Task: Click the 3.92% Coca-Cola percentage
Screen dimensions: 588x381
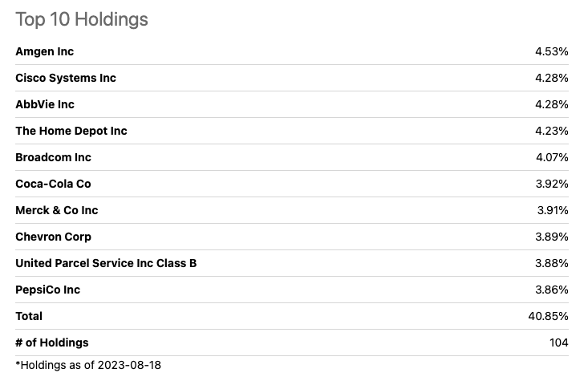Action: 552,184
